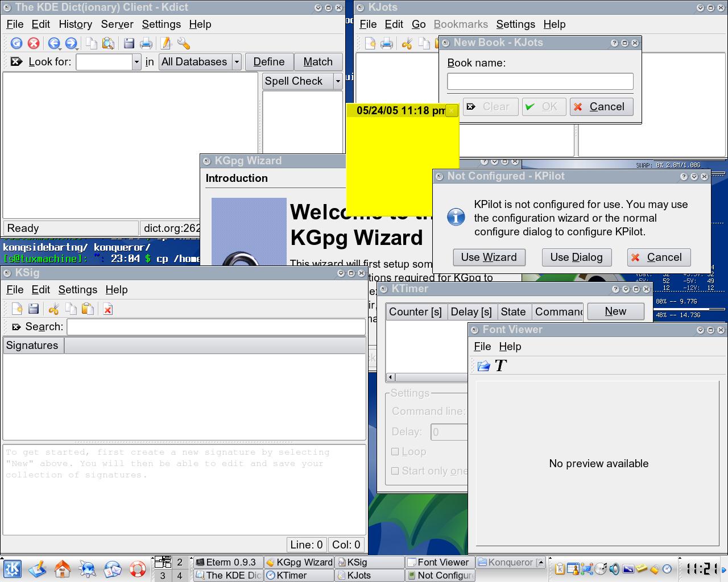This screenshot has height=582, width=728.
Task: Click the Look for text field in Kdict
Action: click(105, 62)
